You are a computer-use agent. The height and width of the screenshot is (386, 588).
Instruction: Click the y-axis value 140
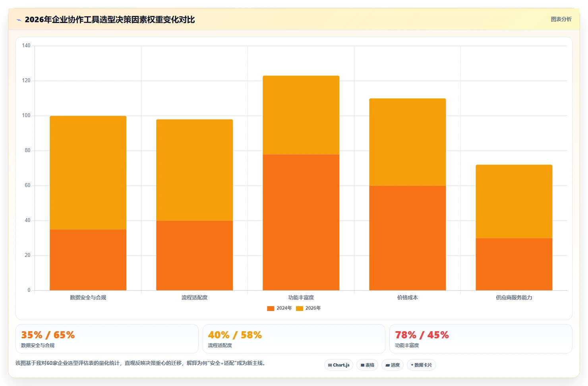tap(26, 46)
